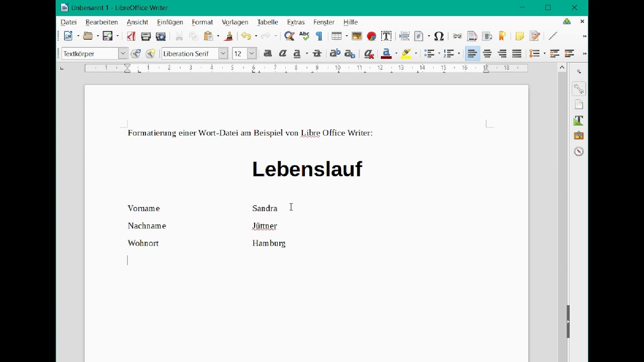Open Liberation Serif font dropdown
Viewport: 644px width, 362px height.
coord(223,53)
